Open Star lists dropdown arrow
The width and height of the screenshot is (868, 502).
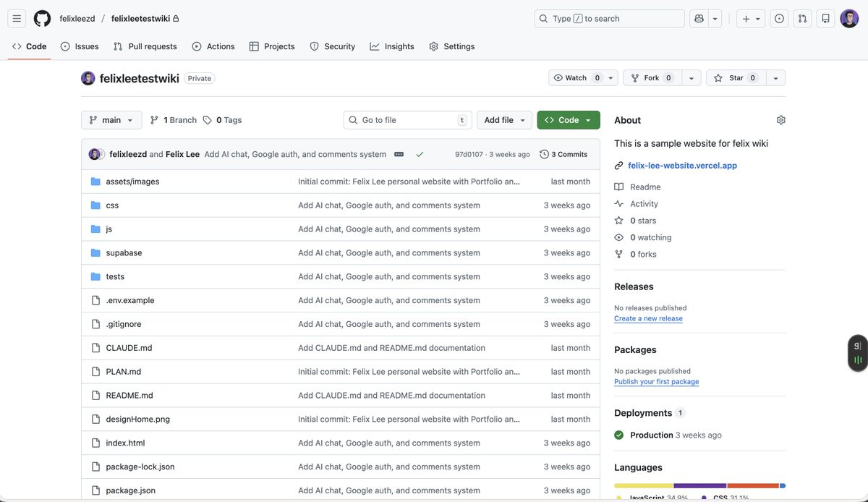click(776, 78)
